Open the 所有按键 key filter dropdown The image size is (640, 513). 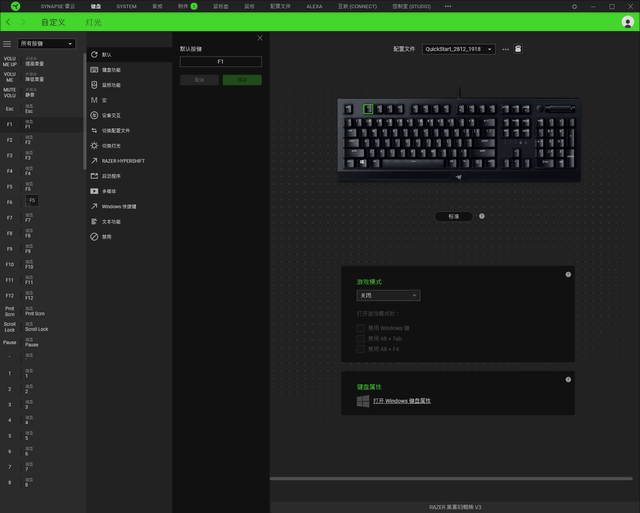click(x=46, y=44)
